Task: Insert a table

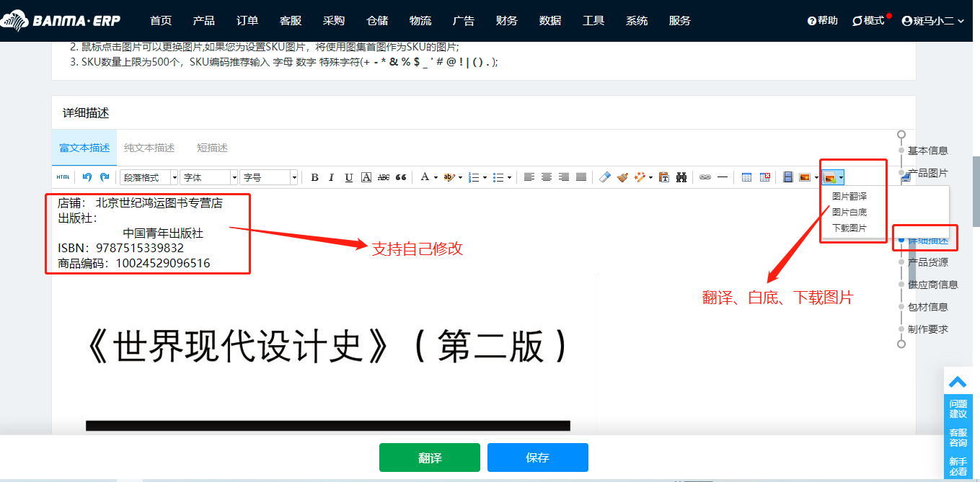Action: (746, 177)
